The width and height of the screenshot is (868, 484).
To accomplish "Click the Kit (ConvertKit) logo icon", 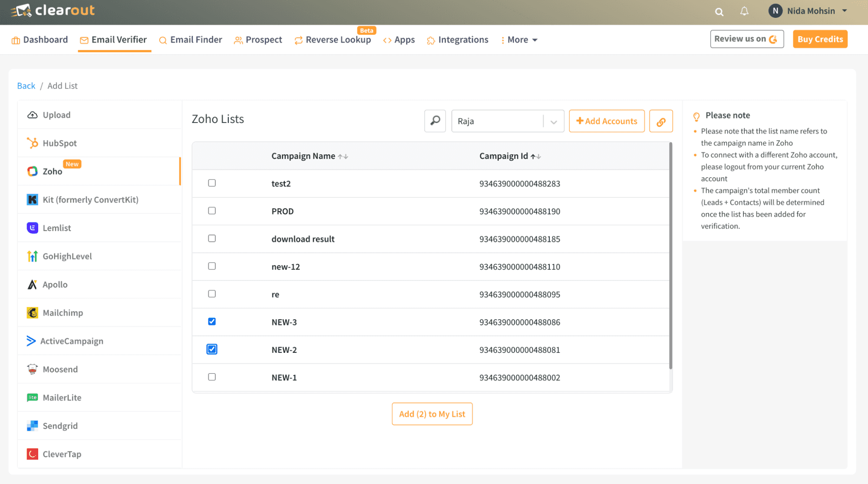I will (32, 199).
